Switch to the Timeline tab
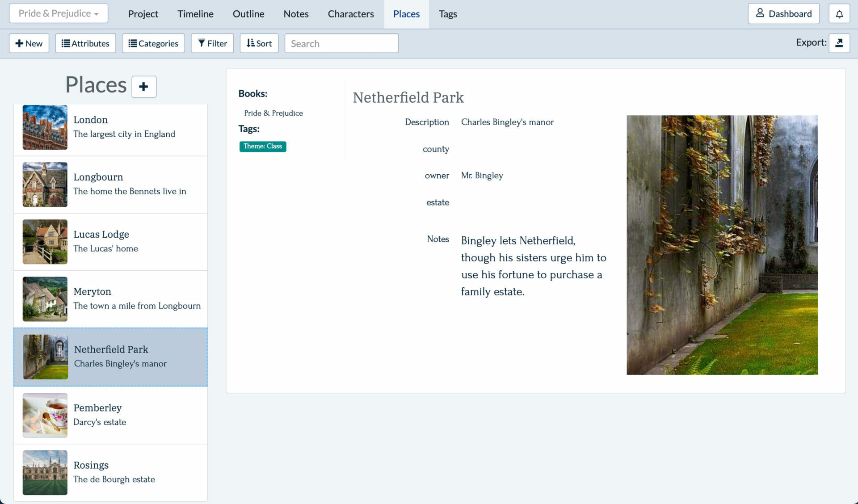The image size is (858, 504). tap(195, 14)
